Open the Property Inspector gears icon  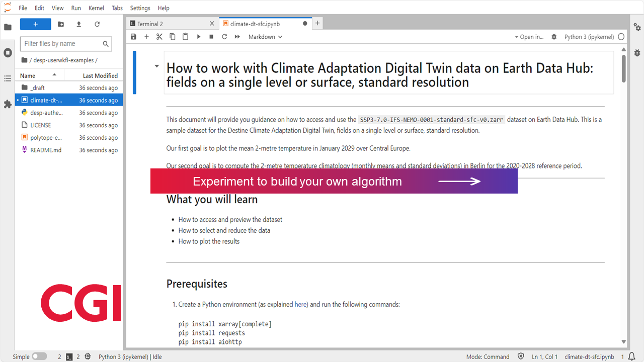tap(637, 27)
